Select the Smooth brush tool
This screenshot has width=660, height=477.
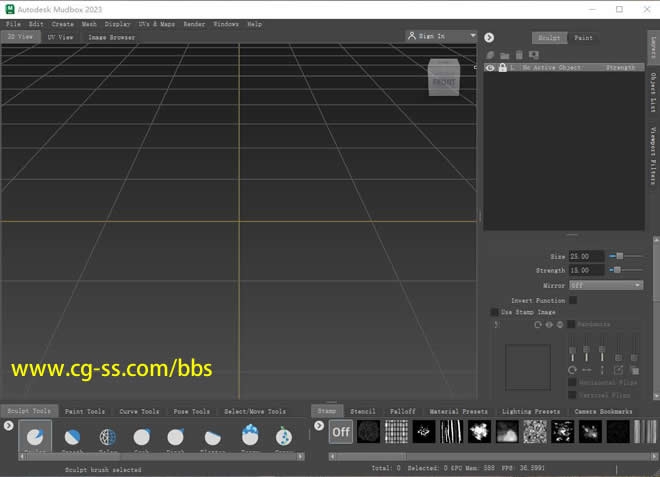[x=73, y=438]
